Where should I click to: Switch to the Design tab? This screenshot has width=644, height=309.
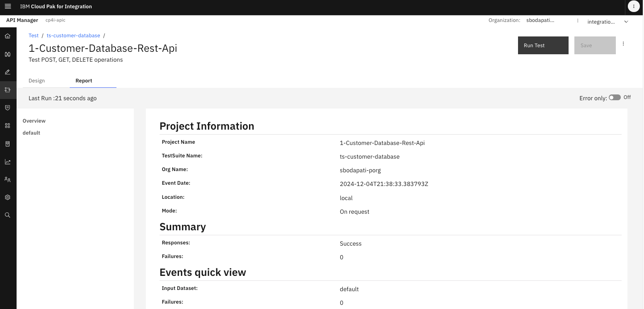pyautogui.click(x=36, y=81)
